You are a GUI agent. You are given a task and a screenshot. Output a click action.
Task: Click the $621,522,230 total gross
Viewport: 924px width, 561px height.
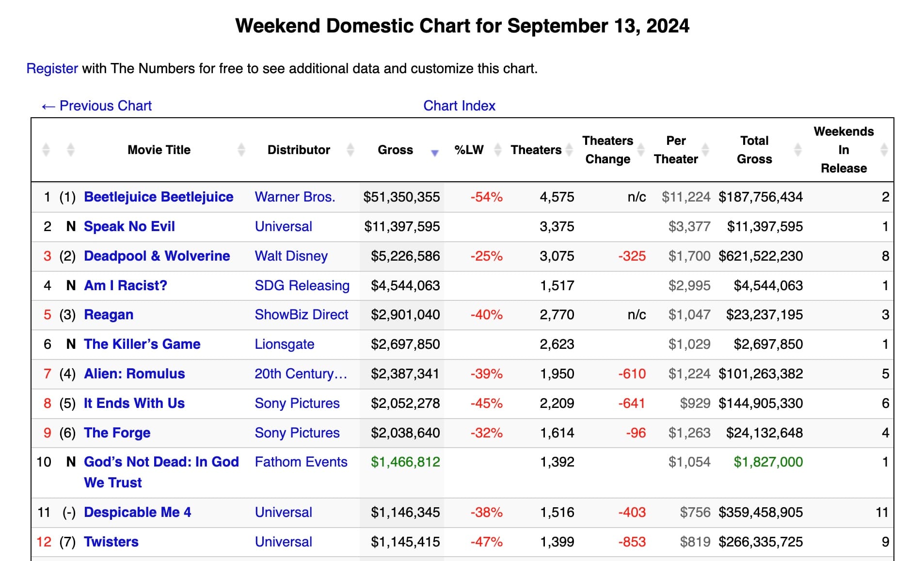(x=761, y=256)
